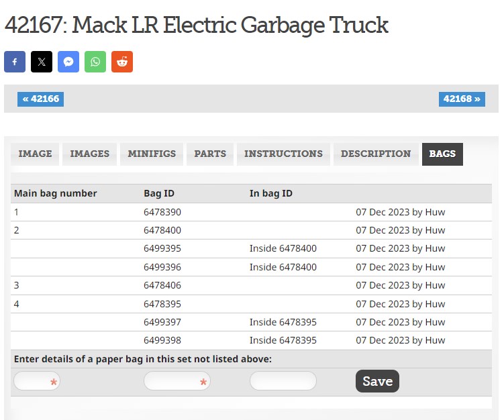This screenshot has height=420, width=504.
Task: Open the Image tab
Action: pos(35,154)
